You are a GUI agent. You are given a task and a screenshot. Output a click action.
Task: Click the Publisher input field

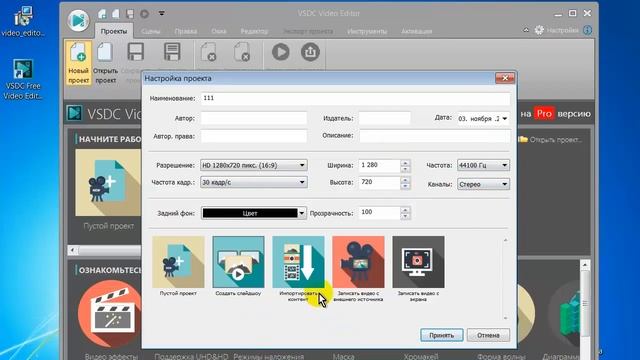tap(384, 118)
